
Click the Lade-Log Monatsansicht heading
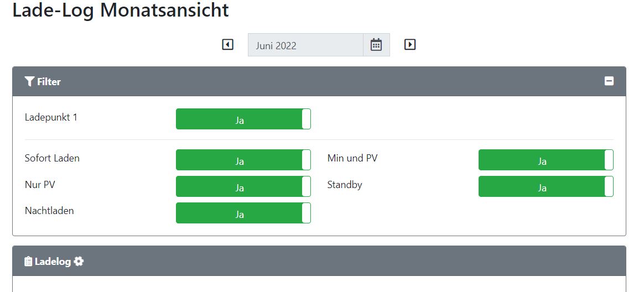tap(121, 11)
